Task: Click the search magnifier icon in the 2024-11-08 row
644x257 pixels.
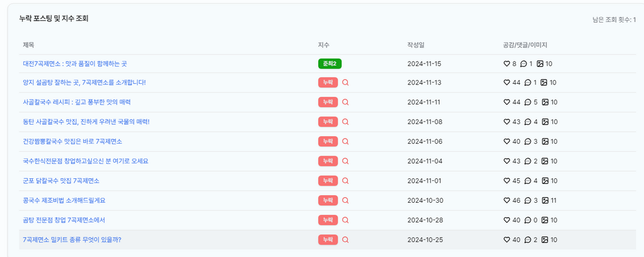Action: pyautogui.click(x=345, y=122)
